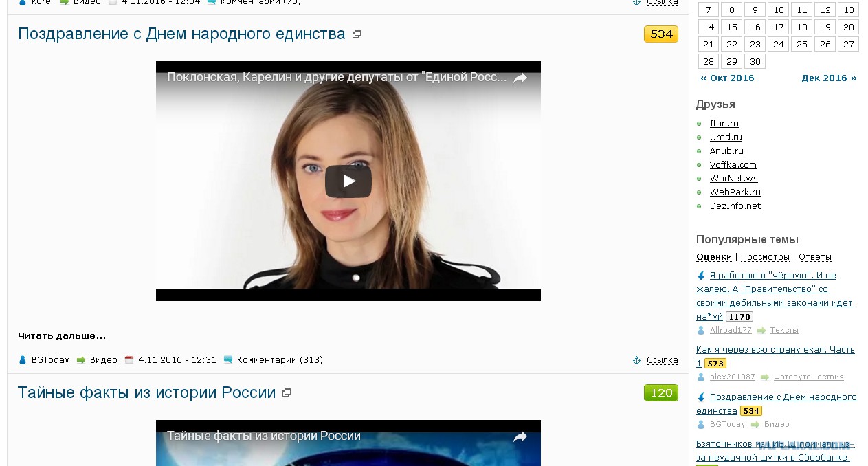Click Ссылка permalink under Поздравление post
868x466 pixels.
click(x=663, y=360)
